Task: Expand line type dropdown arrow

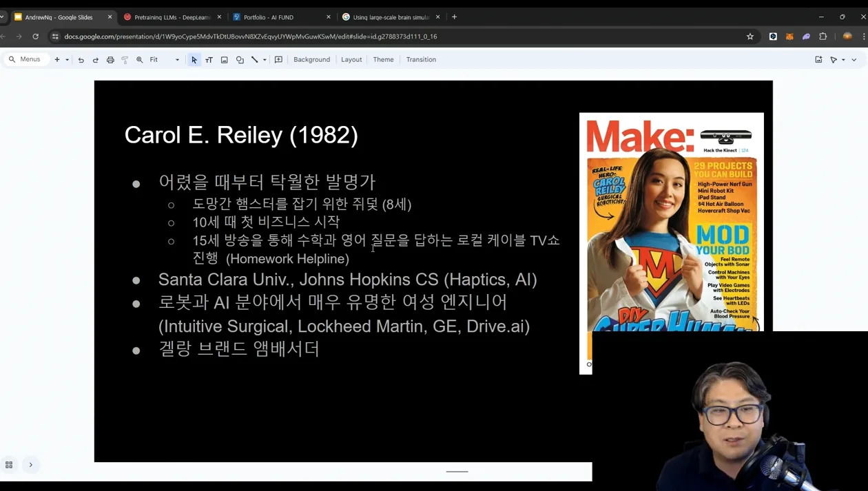Action: pos(265,60)
